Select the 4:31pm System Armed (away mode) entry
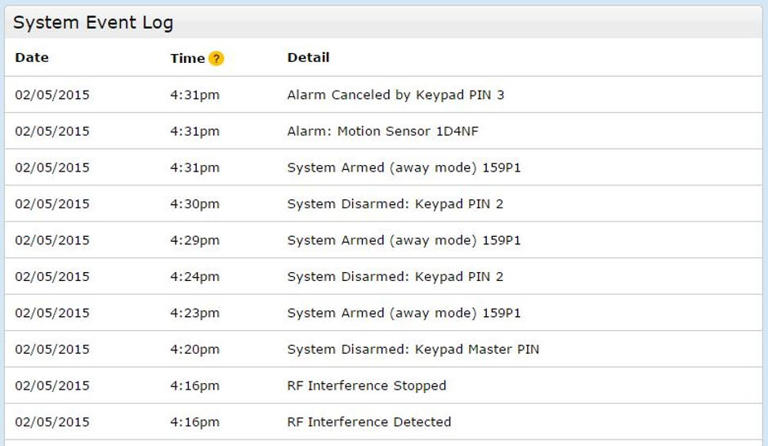The image size is (768, 446). [x=403, y=168]
